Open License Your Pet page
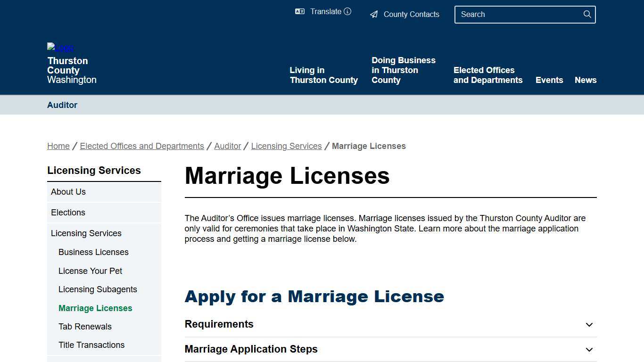Viewport: 644px width, 362px height. click(90, 271)
